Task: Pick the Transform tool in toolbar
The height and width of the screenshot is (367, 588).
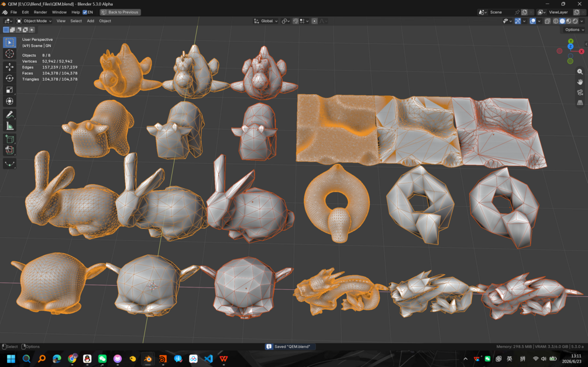Action: pos(9,101)
